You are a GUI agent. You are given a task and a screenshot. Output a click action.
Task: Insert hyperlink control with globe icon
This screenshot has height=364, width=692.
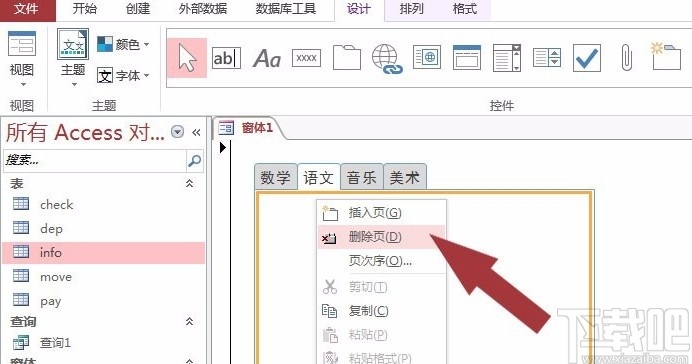tap(387, 58)
